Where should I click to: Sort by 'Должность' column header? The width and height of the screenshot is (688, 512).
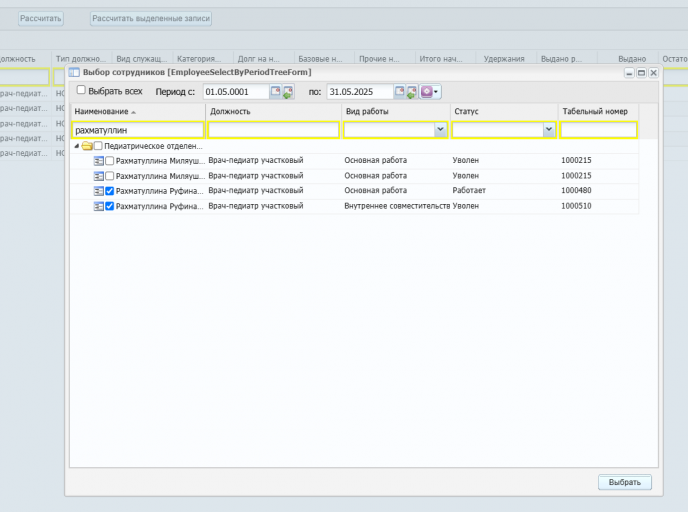273,111
